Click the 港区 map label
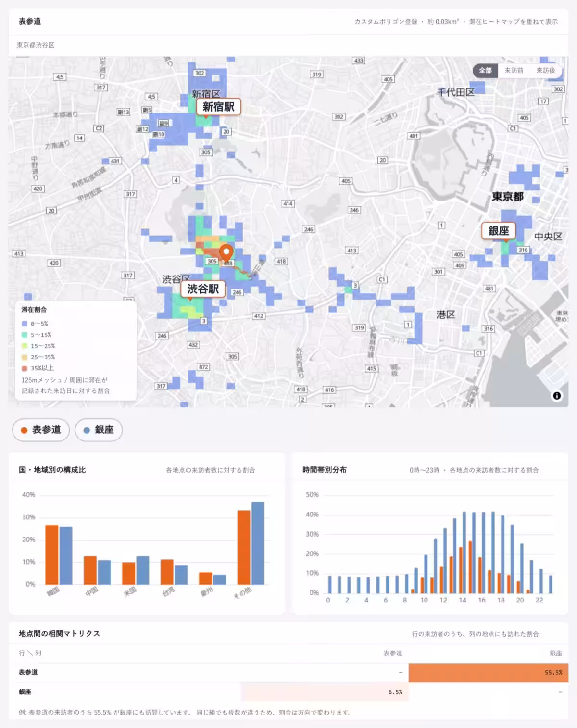 pyautogui.click(x=446, y=314)
